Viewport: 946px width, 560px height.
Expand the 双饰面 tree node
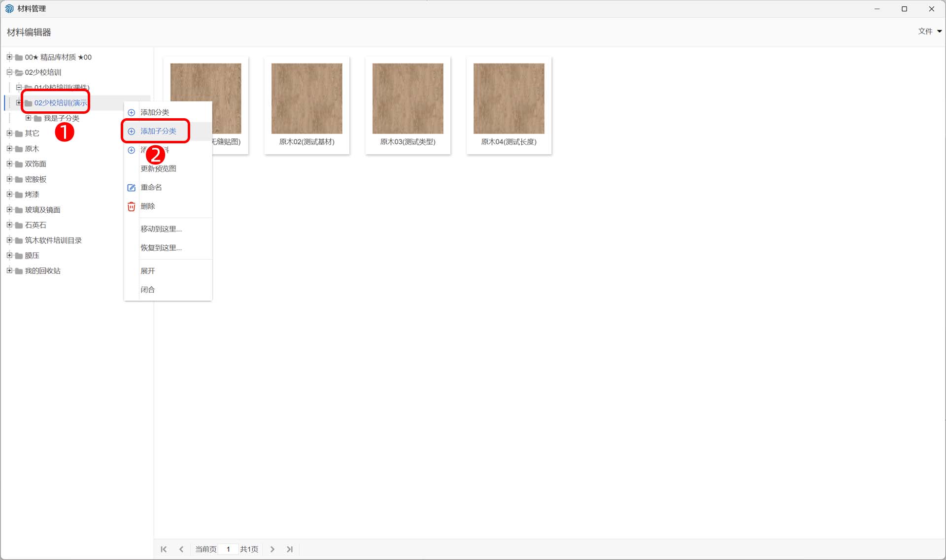tap(9, 164)
